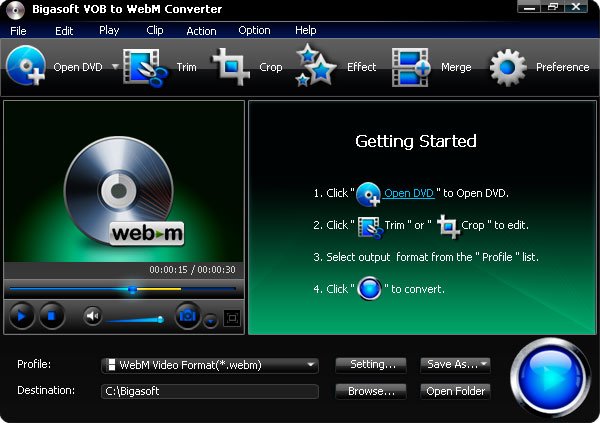Open the Help menu
Viewport: 600px width, 423px height.
[305, 31]
